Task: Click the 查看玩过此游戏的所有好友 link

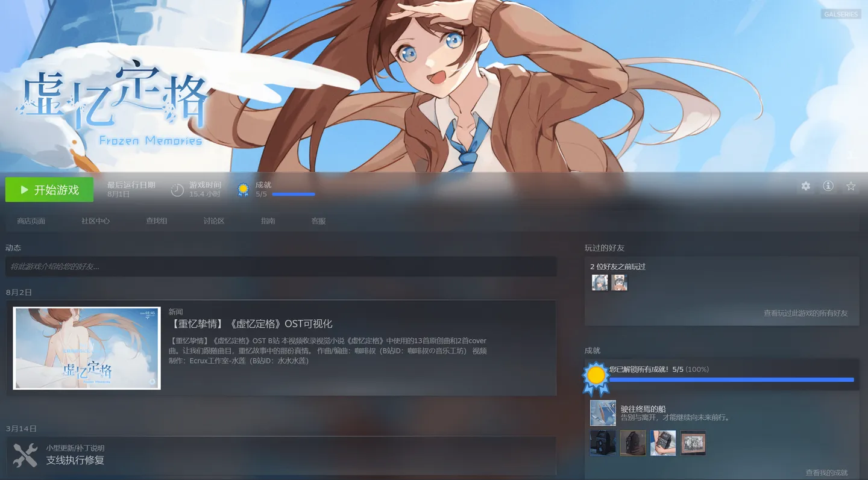Action: click(805, 313)
